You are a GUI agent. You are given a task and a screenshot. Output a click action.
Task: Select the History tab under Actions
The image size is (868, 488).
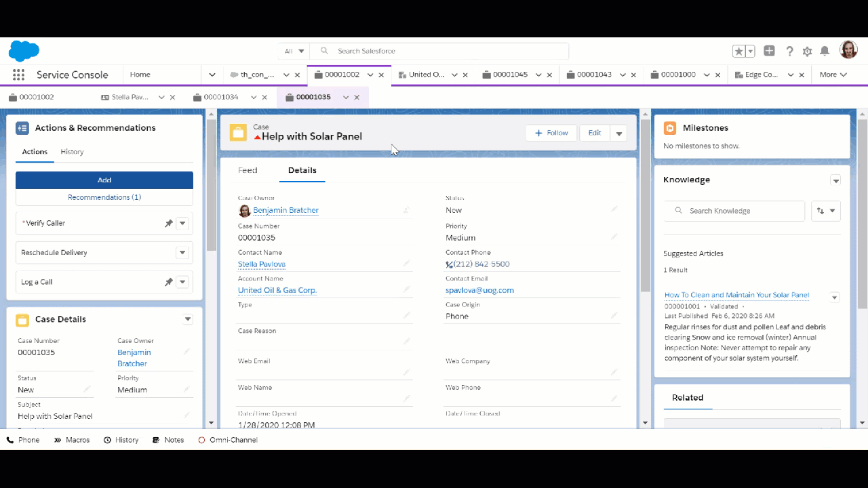[72, 151]
